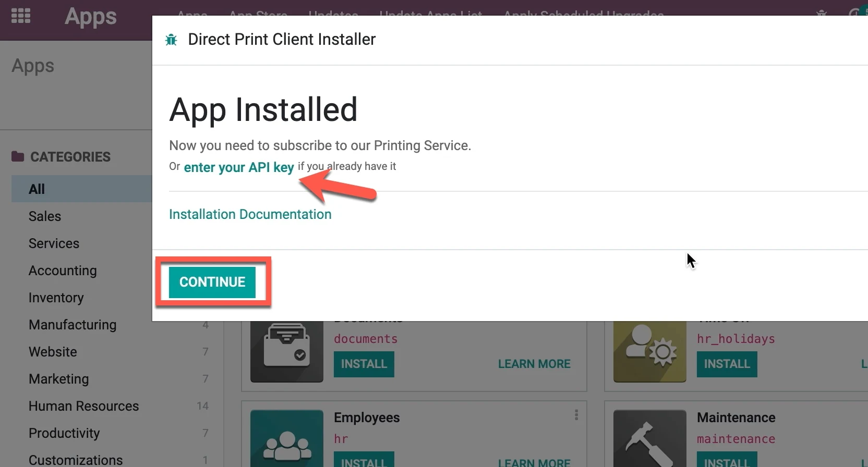Viewport: 868px width, 467px height.
Task: Click the bug icon in dialog title
Action: point(171,40)
